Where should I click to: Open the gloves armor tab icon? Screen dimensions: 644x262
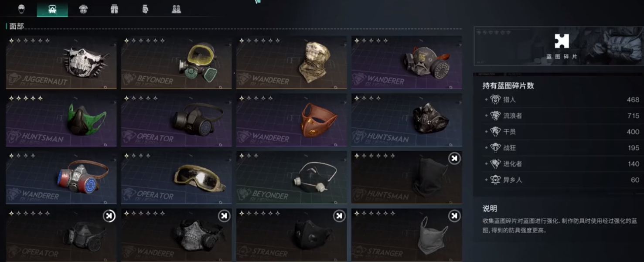[145, 9]
